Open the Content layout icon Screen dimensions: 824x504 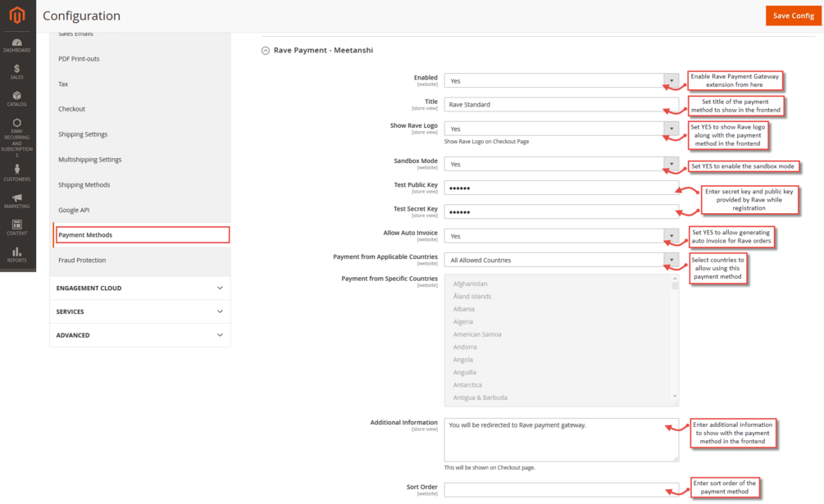(17, 227)
